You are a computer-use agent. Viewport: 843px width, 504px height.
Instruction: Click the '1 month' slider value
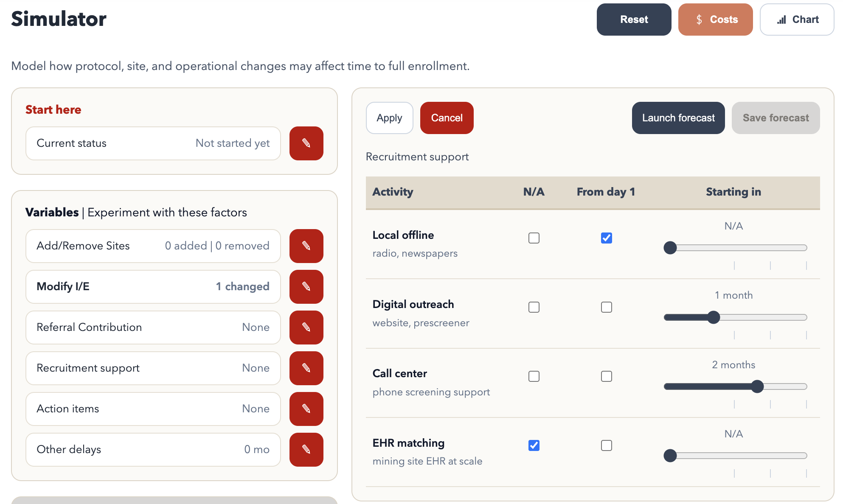[x=733, y=295]
